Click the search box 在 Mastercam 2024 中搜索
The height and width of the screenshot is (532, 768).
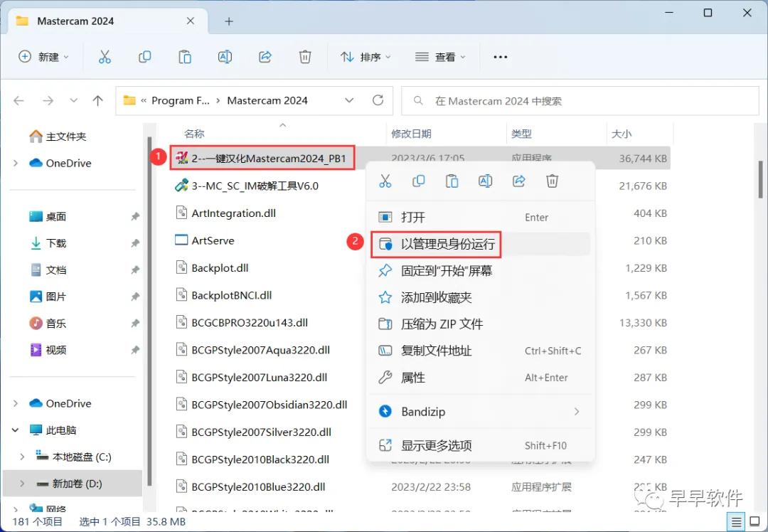pos(580,101)
